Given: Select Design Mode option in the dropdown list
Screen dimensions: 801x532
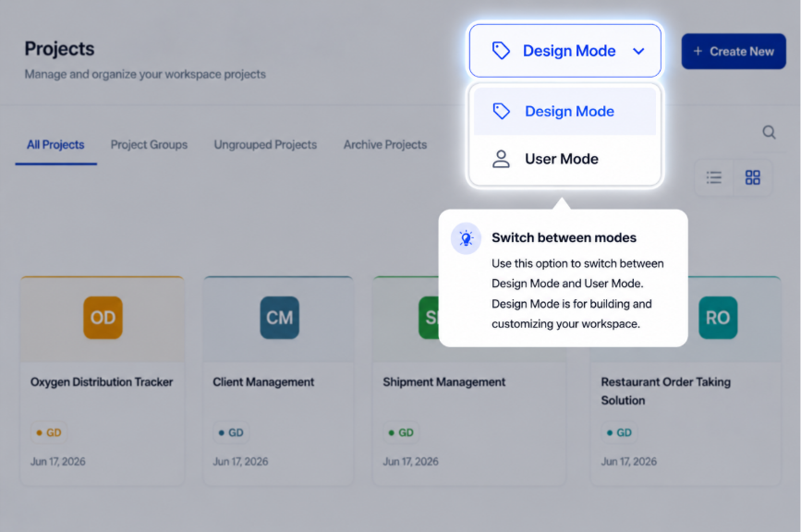Looking at the screenshot, I should click(565, 112).
